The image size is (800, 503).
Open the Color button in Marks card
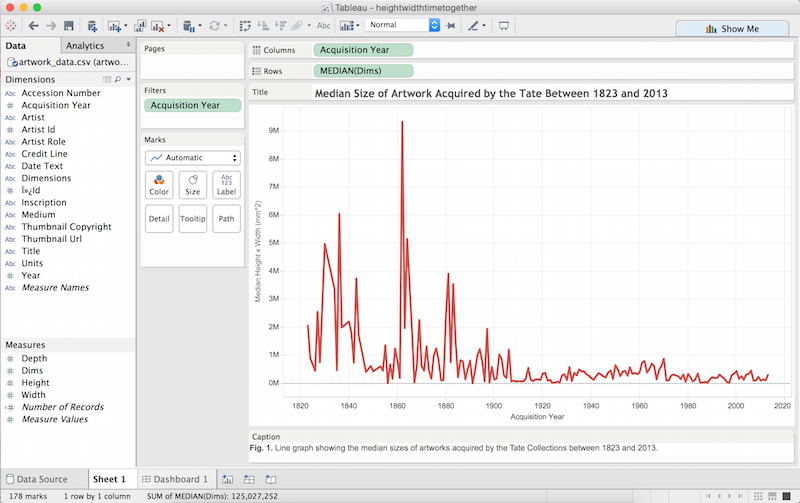(159, 185)
